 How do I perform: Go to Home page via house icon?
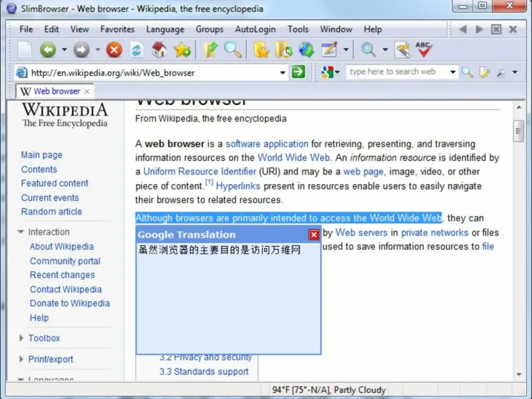pyautogui.click(x=159, y=50)
